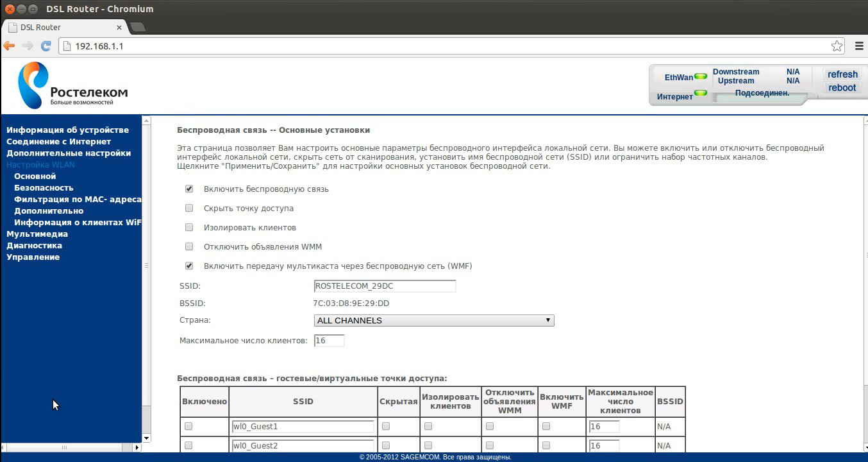Open the Безопасность submenu item
The height and width of the screenshot is (462, 868).
click(x=44, y=187)
